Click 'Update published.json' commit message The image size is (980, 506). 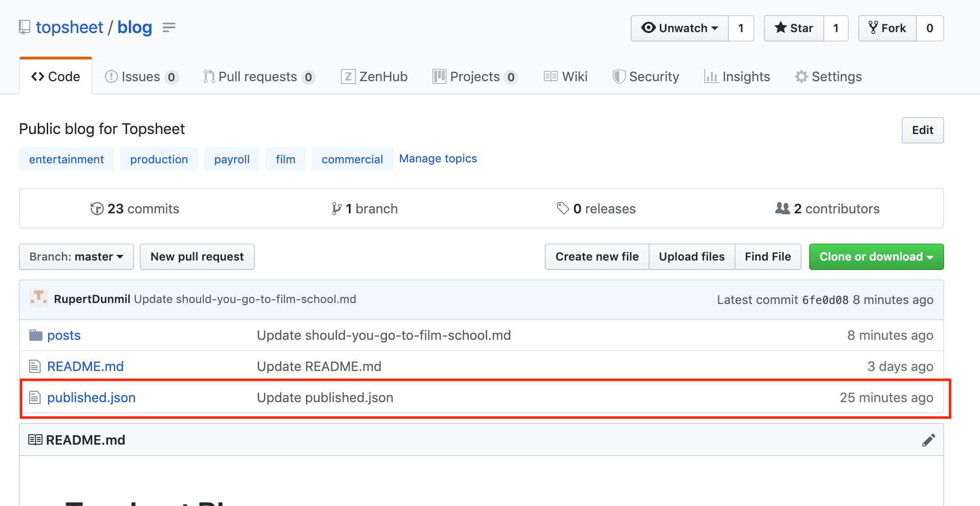pos(325,397)
